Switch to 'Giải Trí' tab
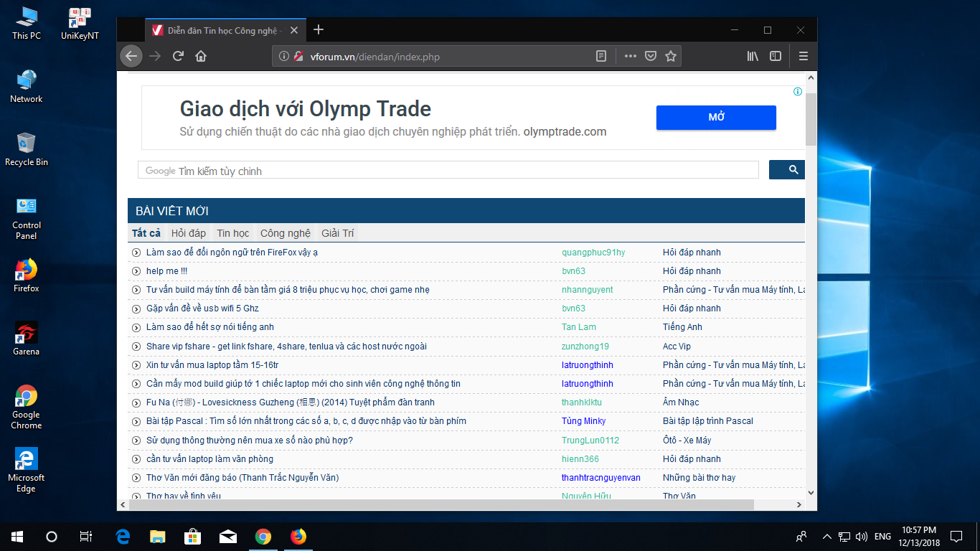This screenshot has height=551, width=980. [338, 233]
